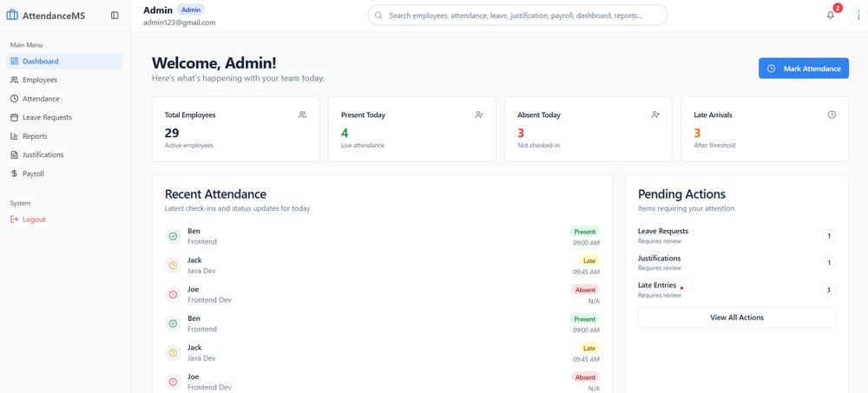The image size is (868, 393).
Task: Open Leave Requests under Pending Actions
Action: [737, 236]
